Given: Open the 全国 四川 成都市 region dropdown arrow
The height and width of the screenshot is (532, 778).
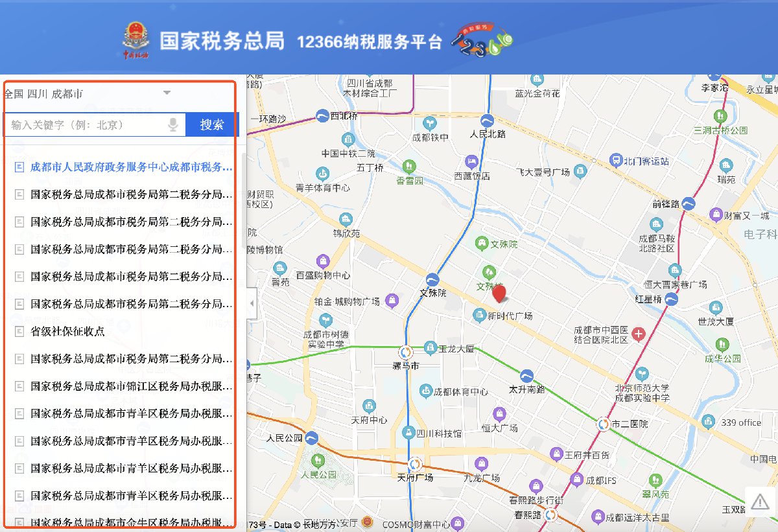Looking at the screenshot, I should [x=167, y=93].
